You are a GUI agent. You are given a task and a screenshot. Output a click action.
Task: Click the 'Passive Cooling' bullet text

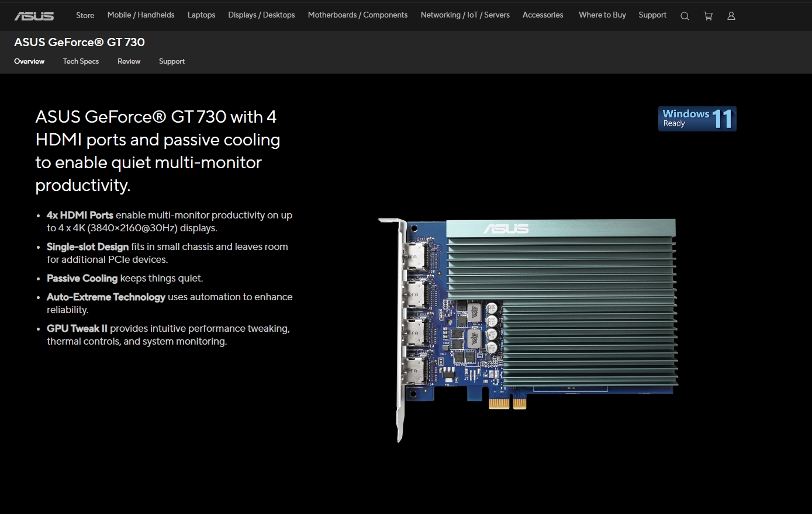tap(125, 279)
